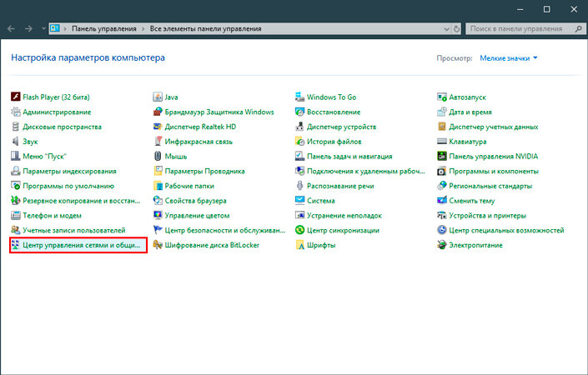Image resolution: width=588 pixels, height=375 pixels.
Task: Click the Диспетчер устройств icon
Action: tap(299, 127)
